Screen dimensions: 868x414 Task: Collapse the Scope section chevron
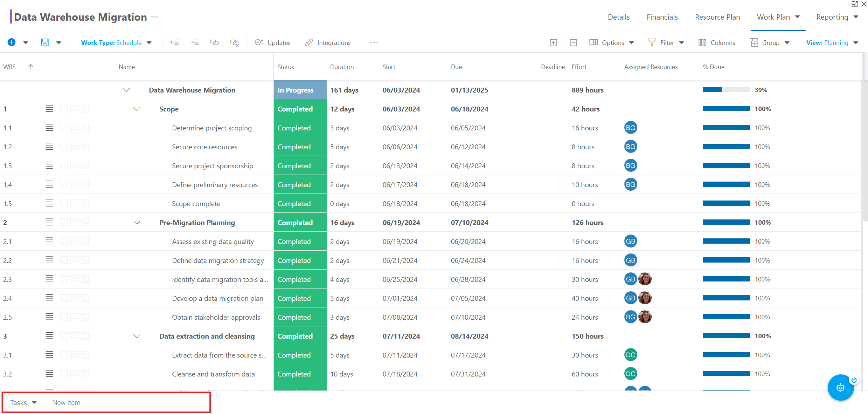pos(137,109)
